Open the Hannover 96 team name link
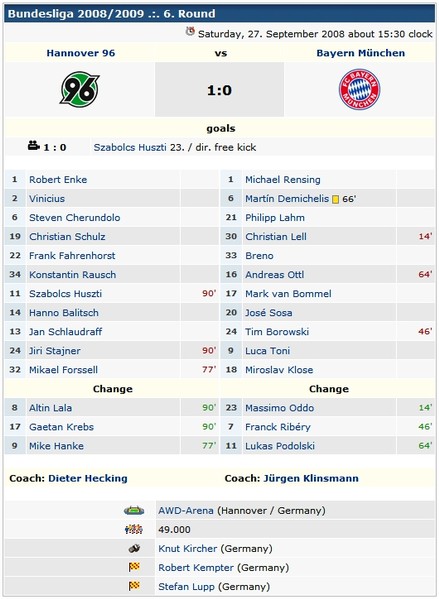This screenshot has height=599, width=439. (x=81, y=53)
